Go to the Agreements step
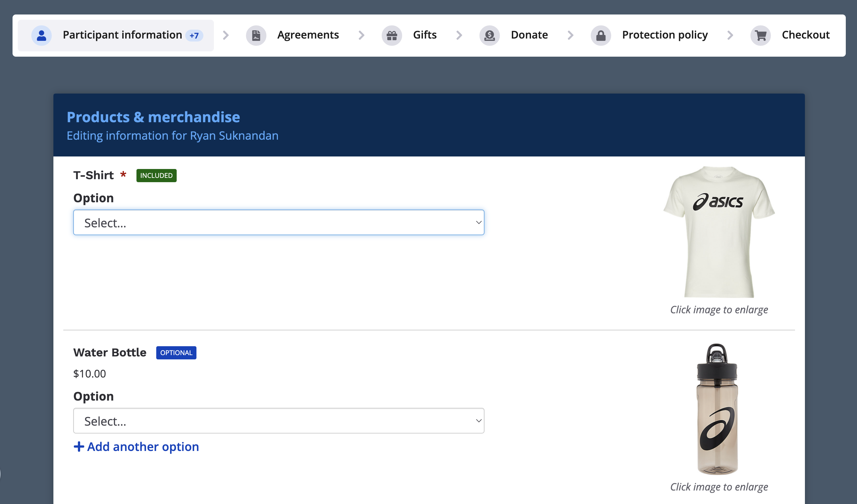Screen dimensions: 857x504 point(308,35)
